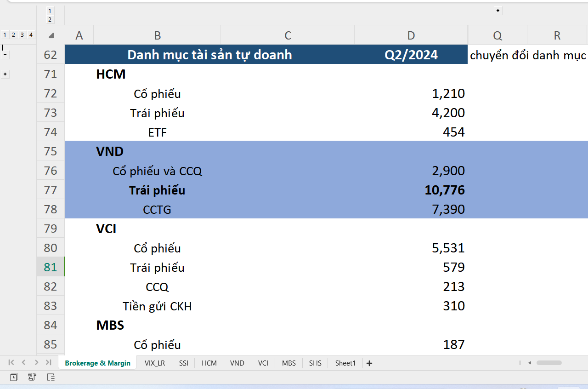Go to the previous sheet using the navigation arrow
Screen dimensions: 588x389
pos(23,363)
